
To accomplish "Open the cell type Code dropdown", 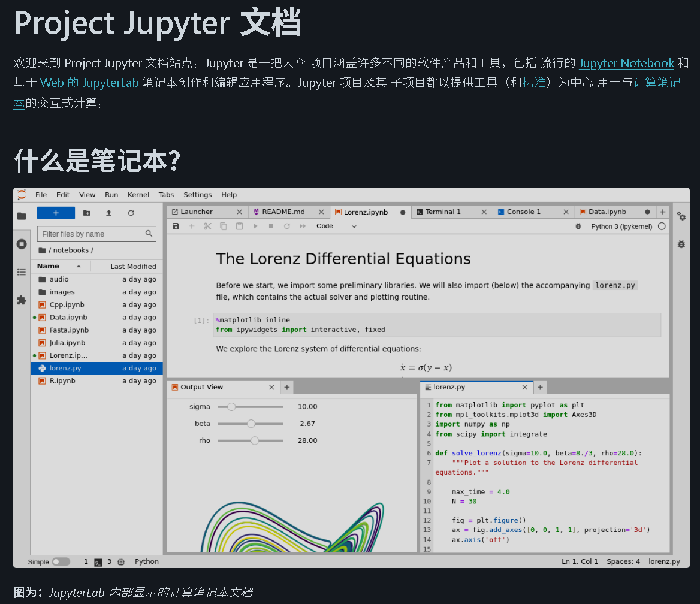I will 336,226.
